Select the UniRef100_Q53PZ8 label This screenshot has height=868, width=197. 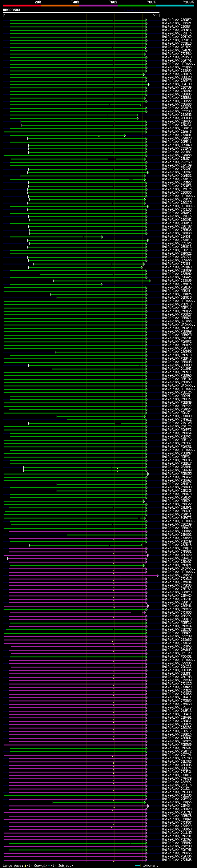tap(177, 57)
